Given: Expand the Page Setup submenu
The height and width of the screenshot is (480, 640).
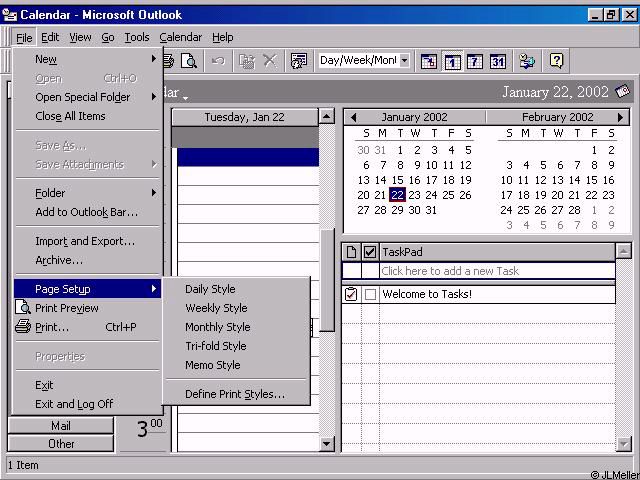Looking at the screenshot, I should [x=87, y=289].
